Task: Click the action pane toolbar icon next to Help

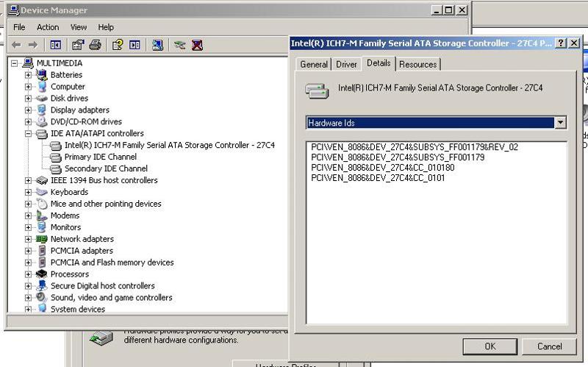Action: pyautogui.click(x=135, y=45)
